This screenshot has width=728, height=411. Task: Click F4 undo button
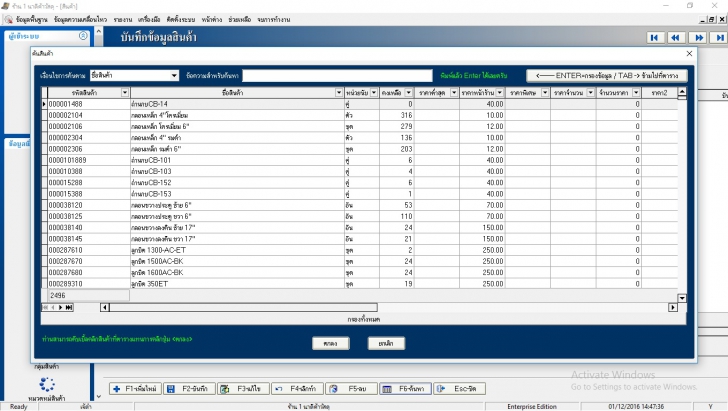click(297, 389)
